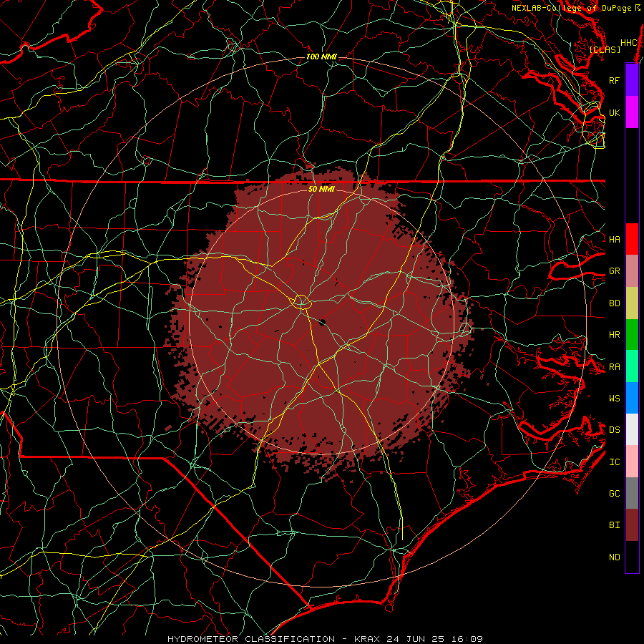Click the BI dark red legend swatch
The image size is (644, 644).
632,525
